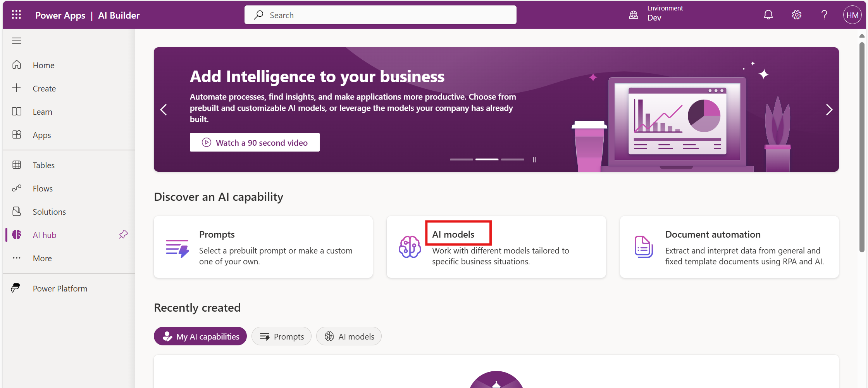
Task: Go to previous banner slide chevron
Action: 164,110
